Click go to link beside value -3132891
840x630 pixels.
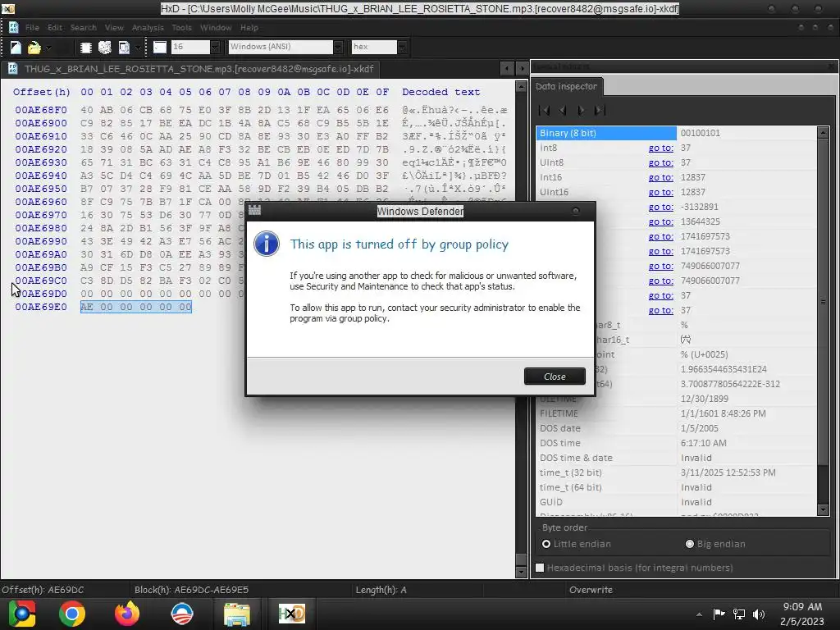pos(660,207)
